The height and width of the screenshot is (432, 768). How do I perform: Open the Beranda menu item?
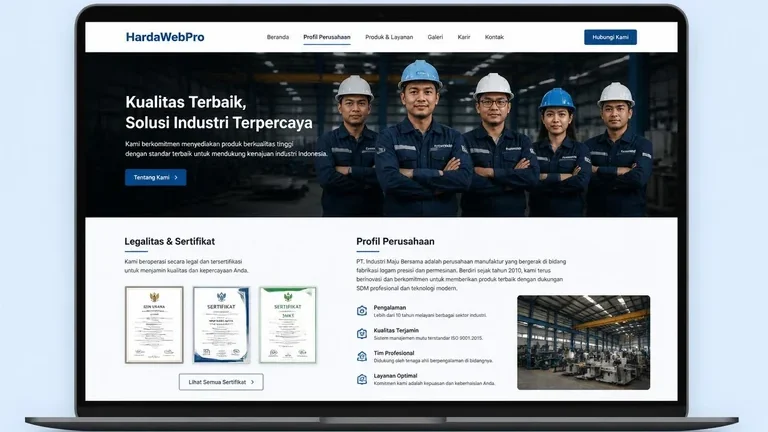point(278,37)
